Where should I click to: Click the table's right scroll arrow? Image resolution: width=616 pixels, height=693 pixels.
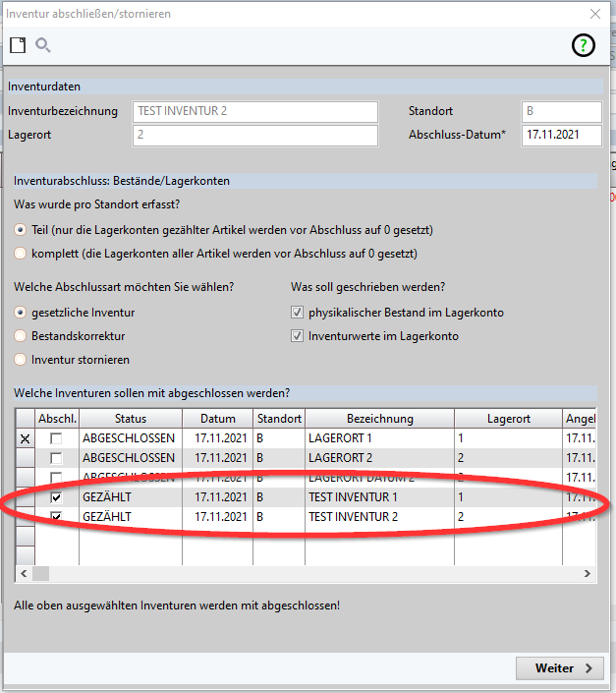pos(588,574)
